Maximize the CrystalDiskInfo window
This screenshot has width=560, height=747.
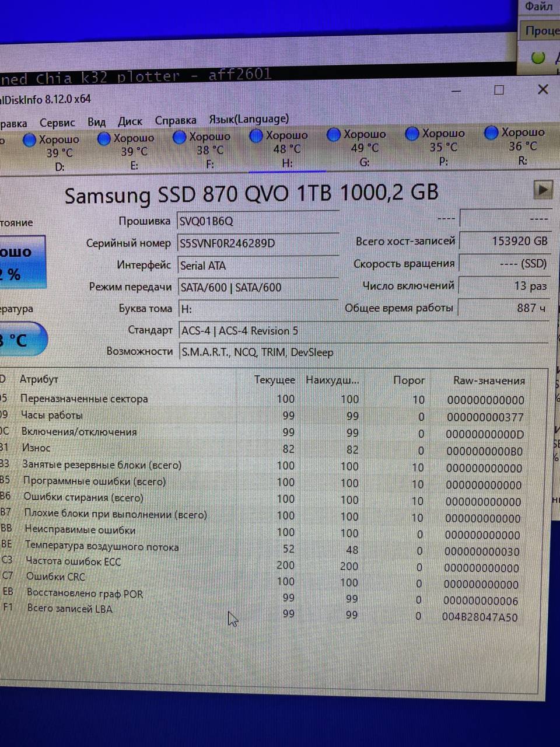click(499, 90)
